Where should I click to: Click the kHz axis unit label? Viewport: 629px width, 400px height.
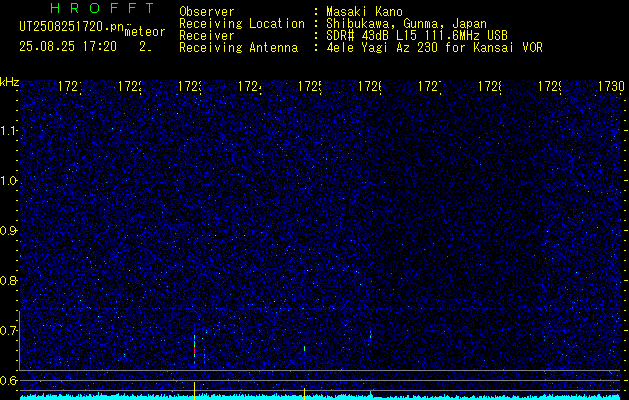(10, 83)
